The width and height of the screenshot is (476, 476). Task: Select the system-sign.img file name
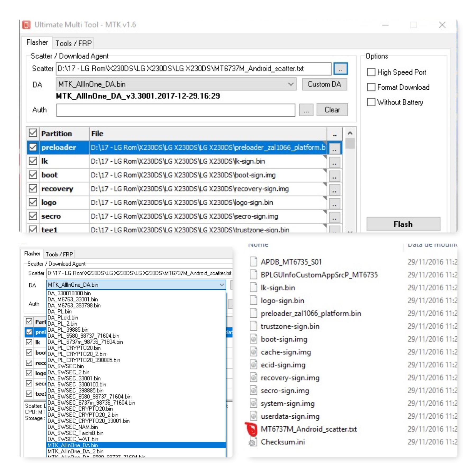pos(288,403)
